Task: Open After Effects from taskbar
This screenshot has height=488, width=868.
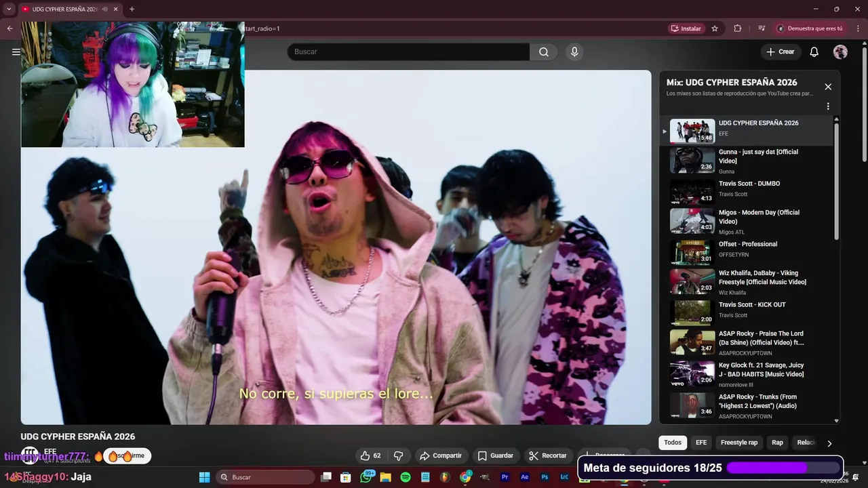Action: [524, 477]
